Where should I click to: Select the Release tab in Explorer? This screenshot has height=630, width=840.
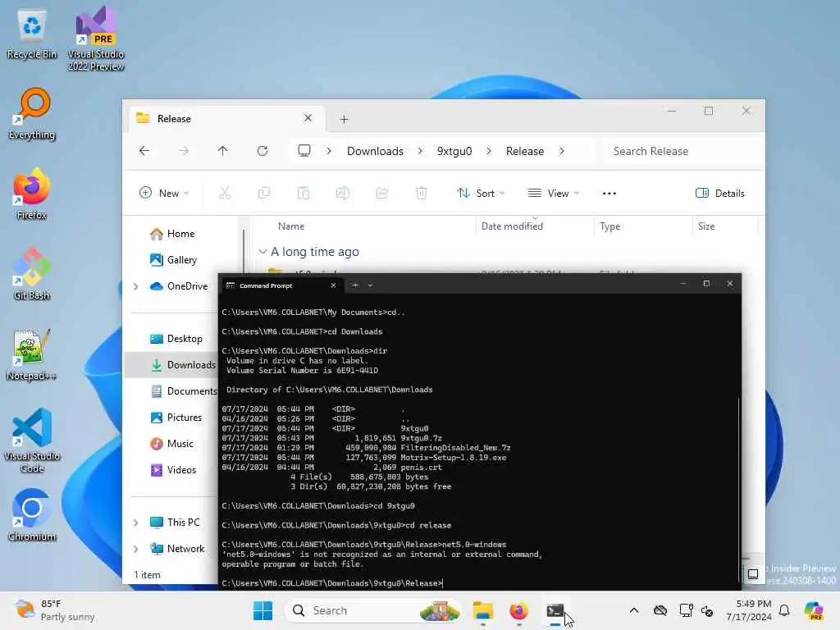[226, 118]
